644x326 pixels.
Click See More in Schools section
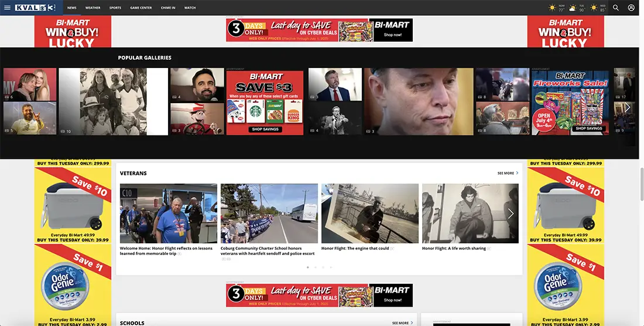pos(403,323)
